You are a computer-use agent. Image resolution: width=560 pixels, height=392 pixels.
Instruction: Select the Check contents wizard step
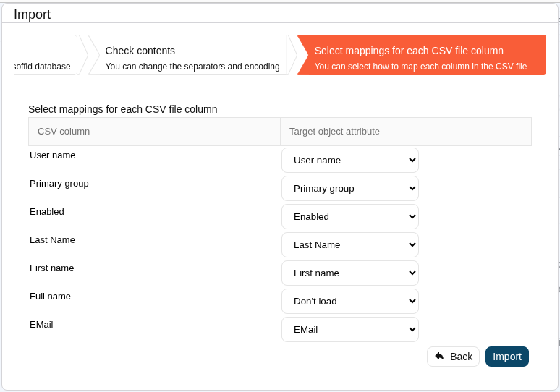192,58
